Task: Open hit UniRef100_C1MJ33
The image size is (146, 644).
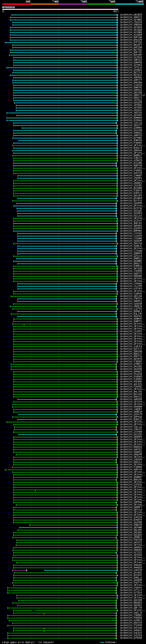Action: (131, 123)
